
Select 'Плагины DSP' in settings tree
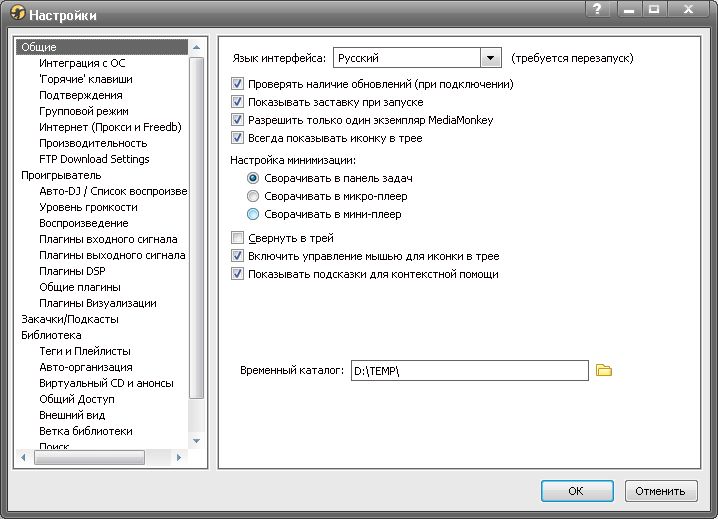pyautogui.click(x=72, y=271)
